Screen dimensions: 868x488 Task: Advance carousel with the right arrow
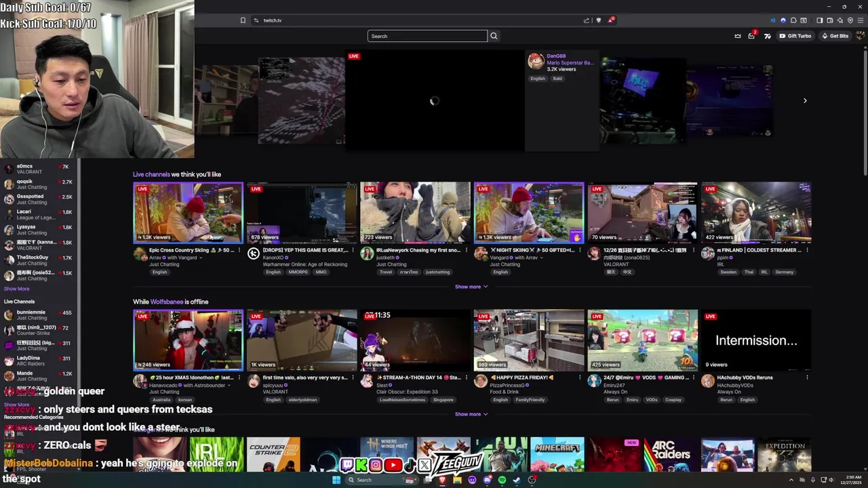coord(805,101)
